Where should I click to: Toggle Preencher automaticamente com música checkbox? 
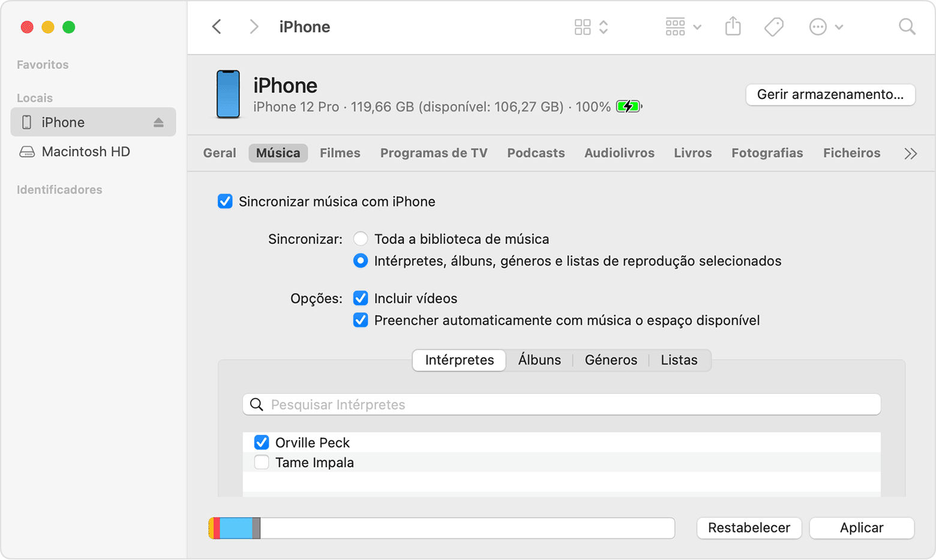[x=361, y=320]
